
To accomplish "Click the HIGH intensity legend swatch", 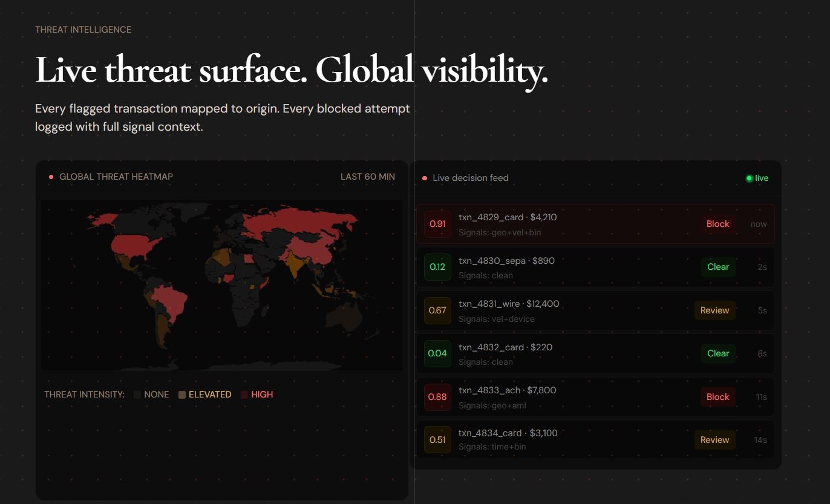I will 244,394.
